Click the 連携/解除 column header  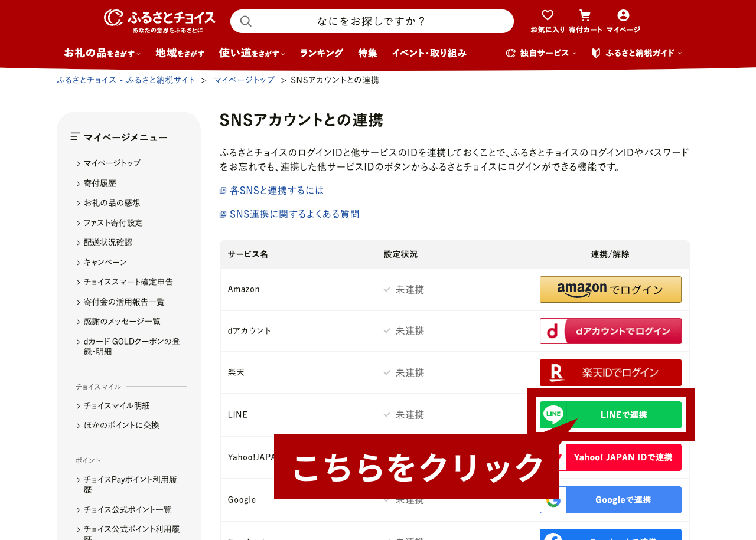pyautogui.click(x=610, y=254)
